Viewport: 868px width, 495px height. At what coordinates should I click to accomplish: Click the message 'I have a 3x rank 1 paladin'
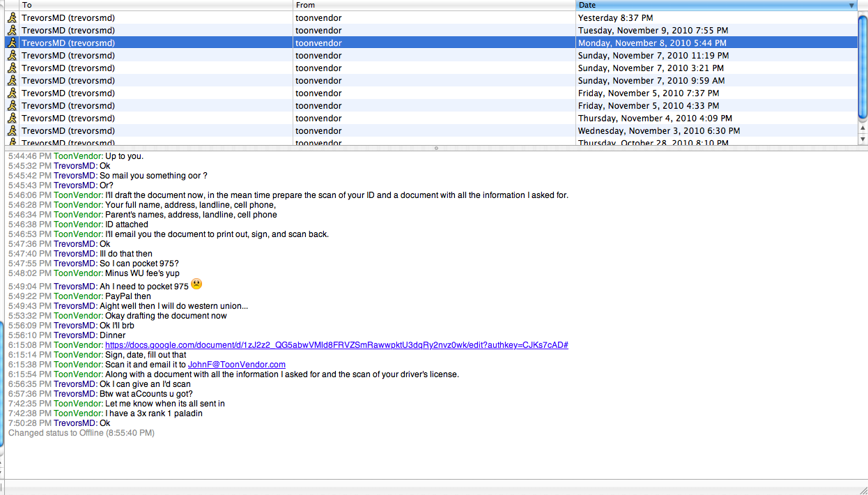tap(154, 413)
